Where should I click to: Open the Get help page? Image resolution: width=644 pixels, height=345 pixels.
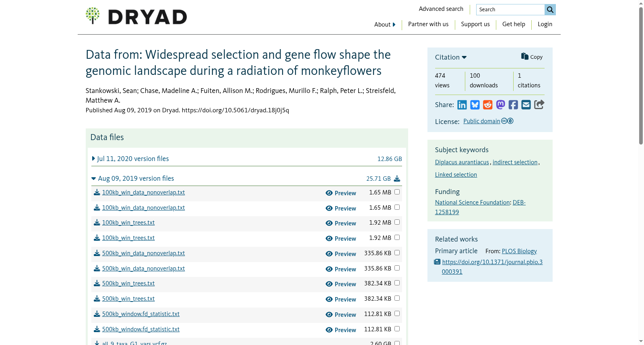(x=514, y=24)
